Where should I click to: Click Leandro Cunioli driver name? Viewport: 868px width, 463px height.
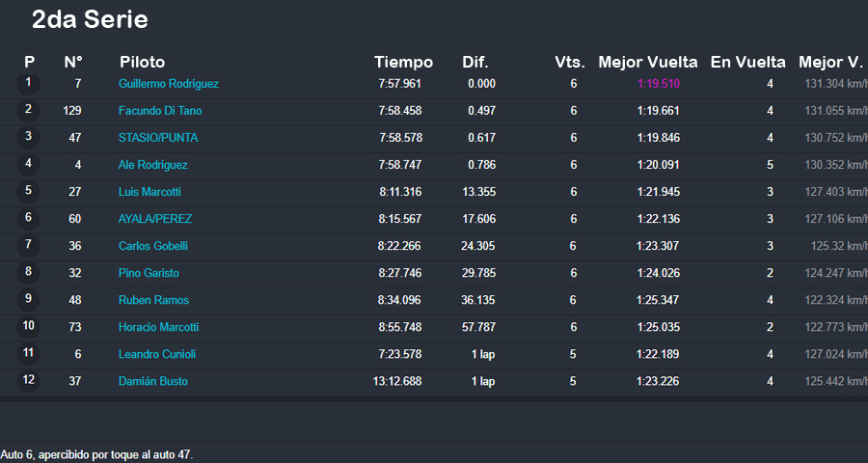[x=157, y=354]
